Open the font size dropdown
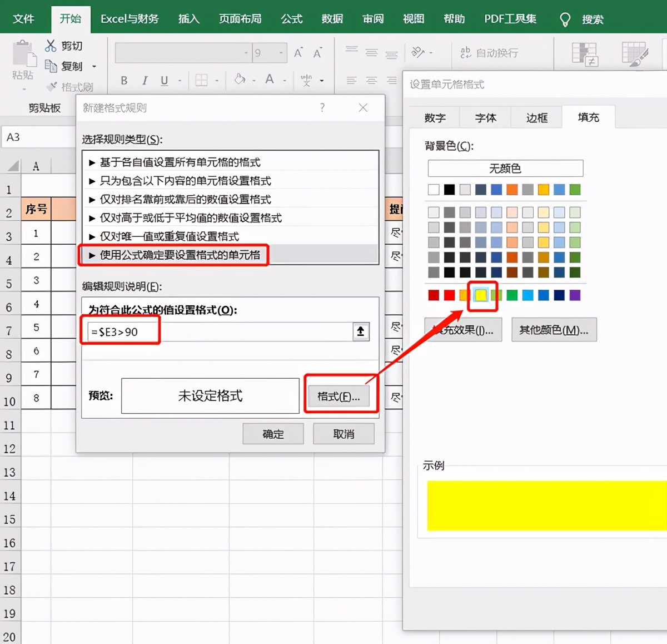Viewport: 667px width, 644px height. (281, 53)
